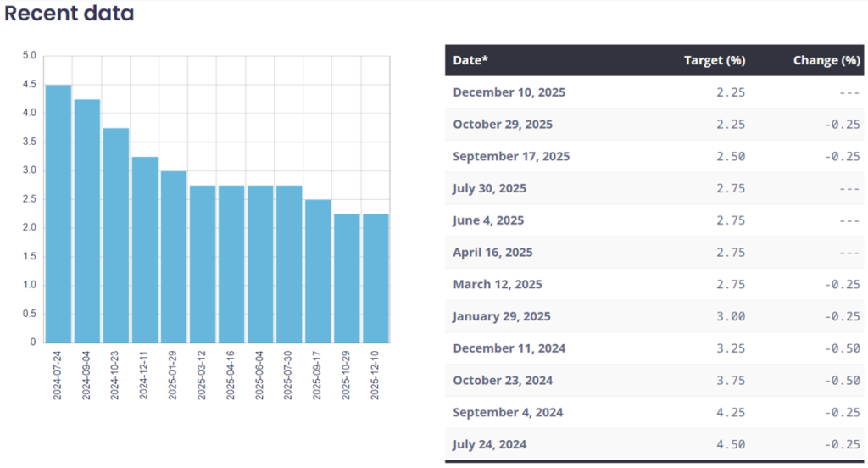Select the 2025-01-29 chart bar
The image size is (868, 468).
tap(174, 257)
